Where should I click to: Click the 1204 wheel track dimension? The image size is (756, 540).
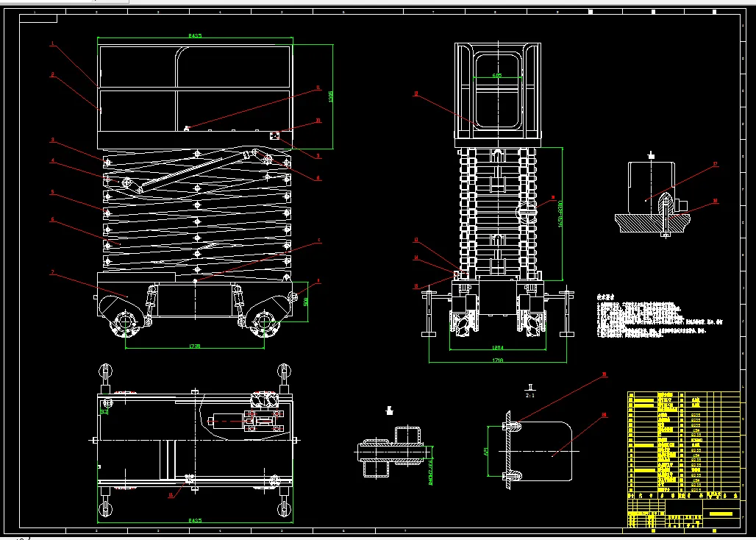click(498, 347)
